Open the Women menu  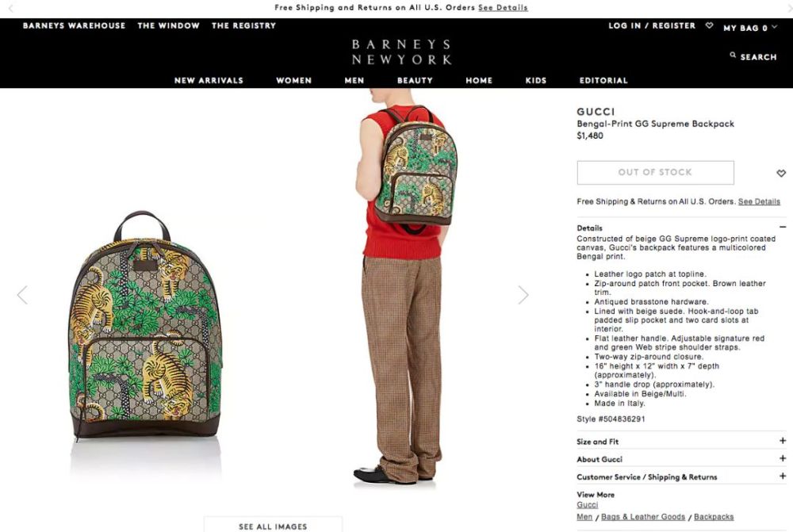coord(294,80)
